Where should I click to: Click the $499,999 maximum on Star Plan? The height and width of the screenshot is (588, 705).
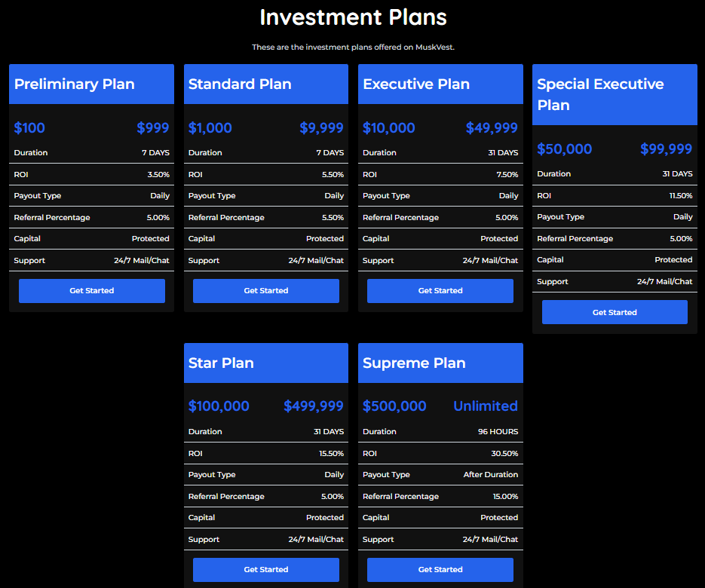[x=313, y=406]
